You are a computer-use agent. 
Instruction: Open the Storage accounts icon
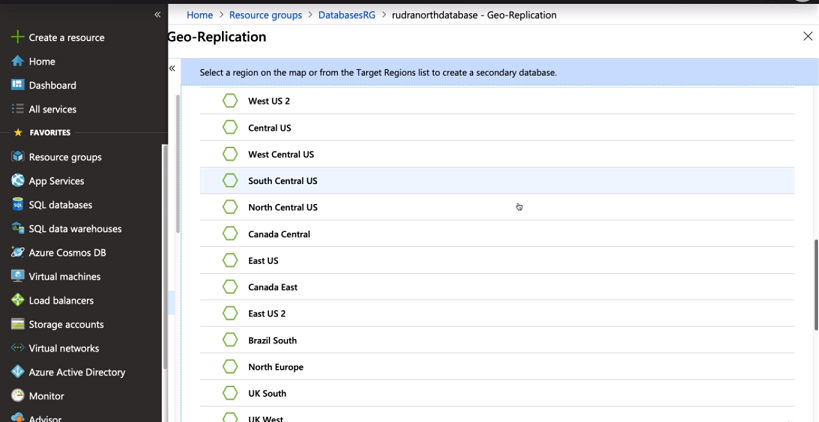pos(18,324)
